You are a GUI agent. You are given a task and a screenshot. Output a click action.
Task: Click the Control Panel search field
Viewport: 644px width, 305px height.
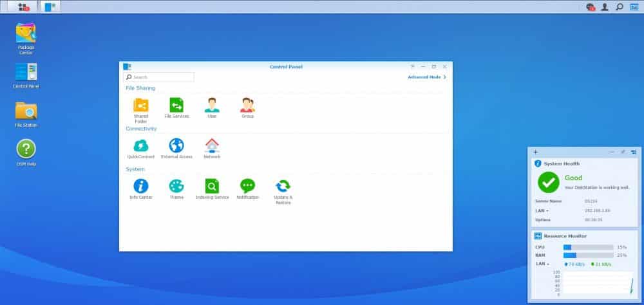[x=158, y=77]
